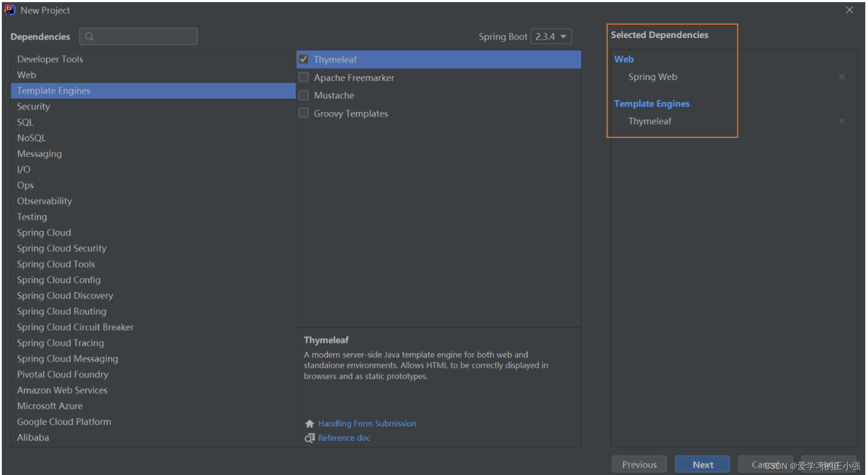Select the Developer Tools category
868x475 pixels.
[153, 59]
